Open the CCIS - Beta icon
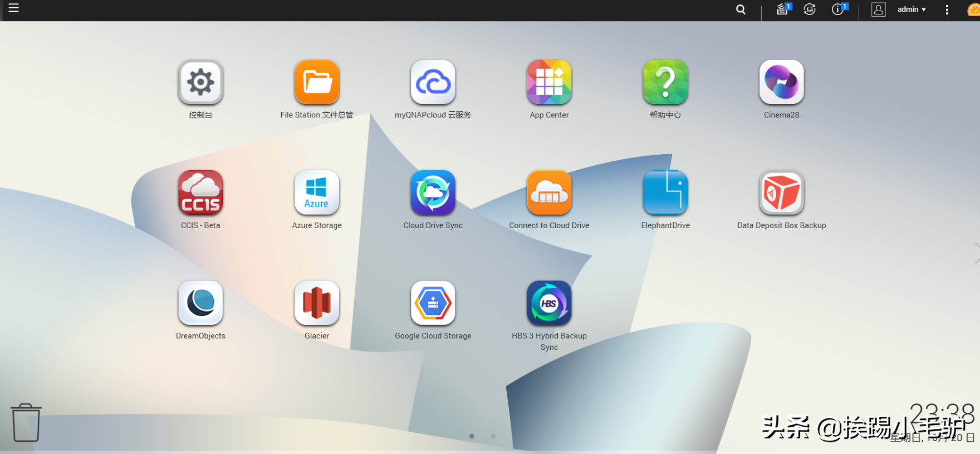 (200, 193)
